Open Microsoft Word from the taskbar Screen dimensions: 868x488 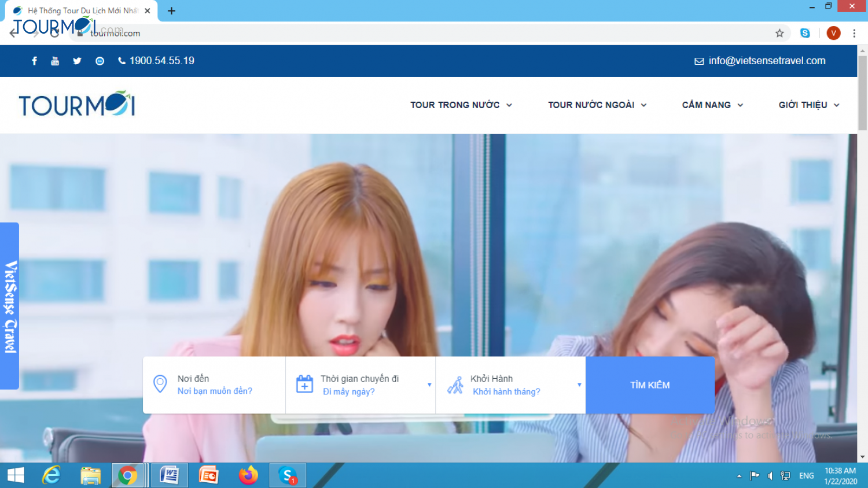click(169, 475)
